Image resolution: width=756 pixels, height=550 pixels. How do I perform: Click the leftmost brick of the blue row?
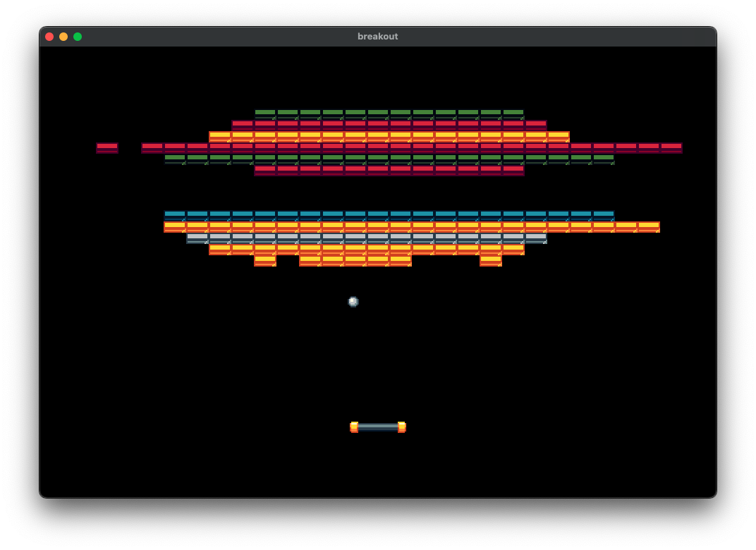(x=174, y=216)
